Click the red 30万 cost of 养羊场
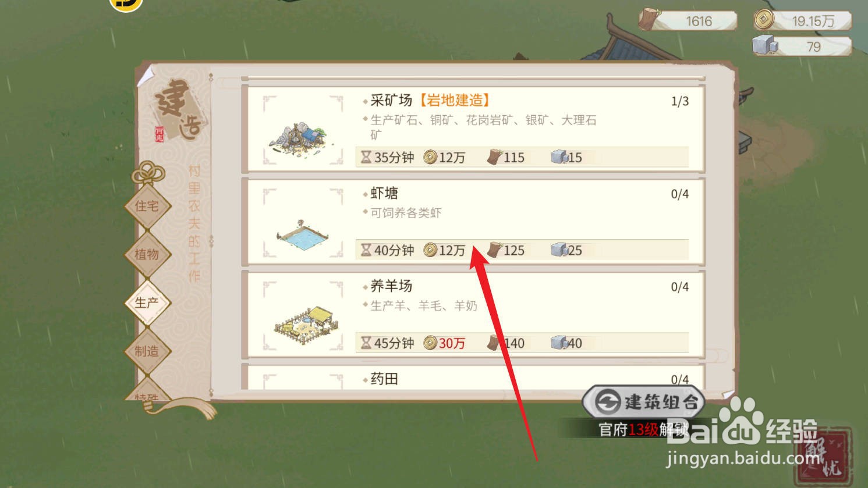This screenshot has width=868, height=488. (452, 343)
